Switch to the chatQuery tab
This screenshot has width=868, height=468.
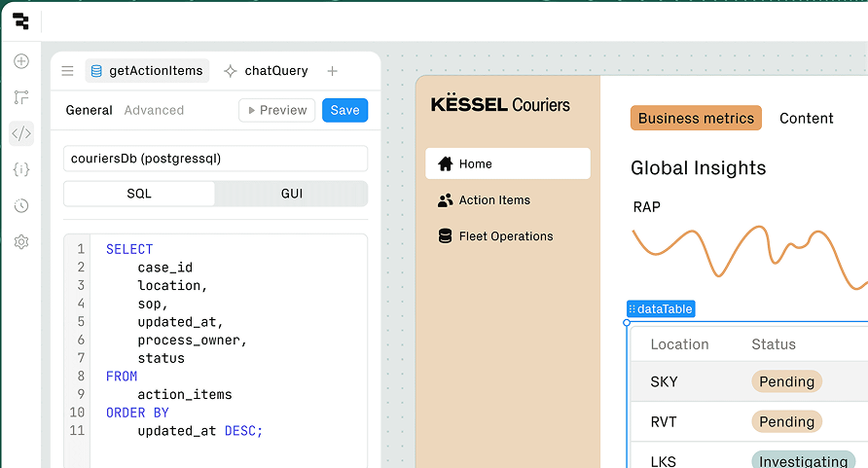[x=267, y=71]
